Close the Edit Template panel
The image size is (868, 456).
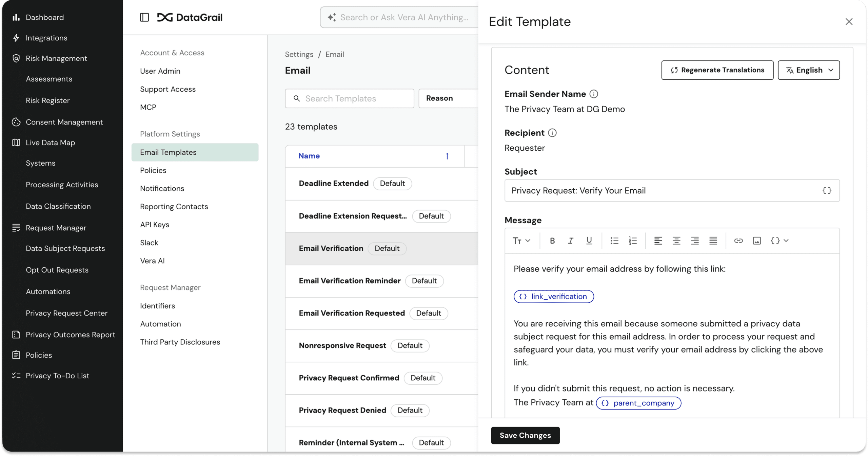pyautogui.click(x=849, y=22)
